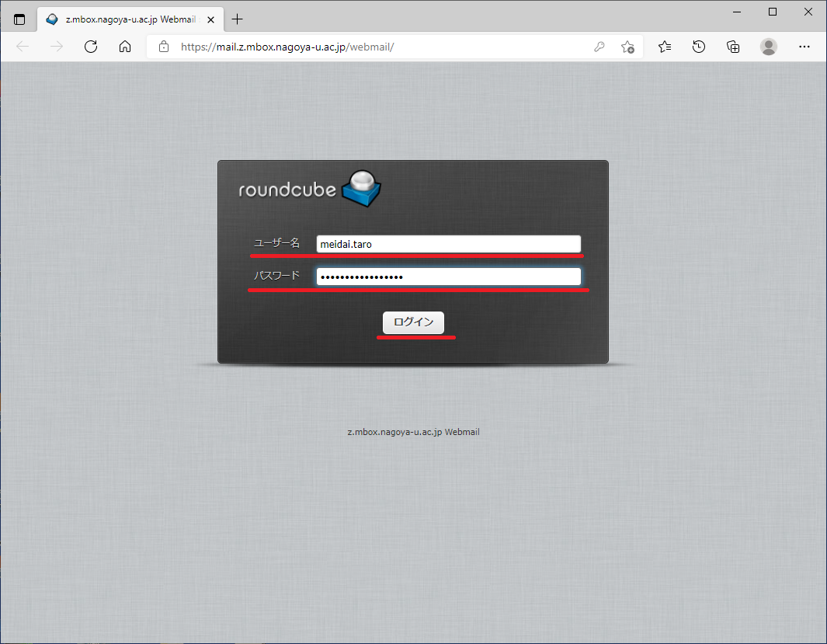Screen dimensions: 827x644
Task: Go to the browser Home page
Action: coord(125,47)
